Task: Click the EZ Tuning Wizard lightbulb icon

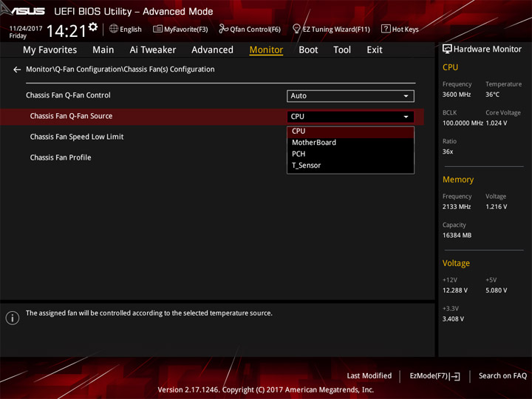Action: pos(296,29)
